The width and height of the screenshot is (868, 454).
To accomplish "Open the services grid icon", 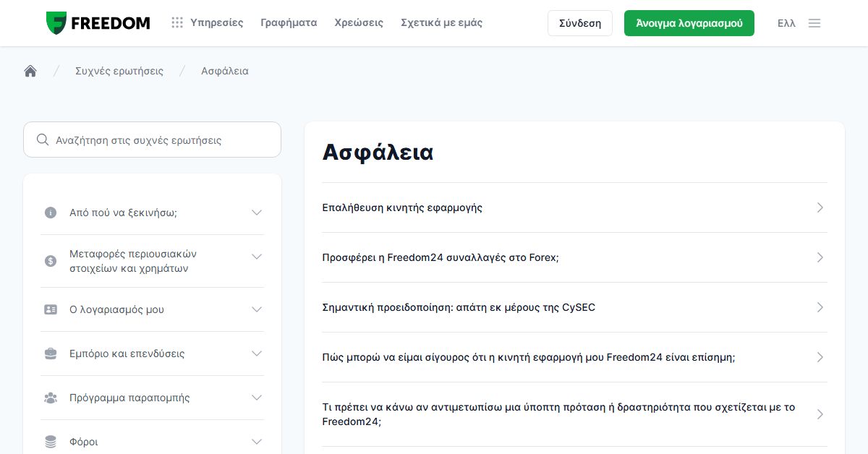I will click(177, 23).
